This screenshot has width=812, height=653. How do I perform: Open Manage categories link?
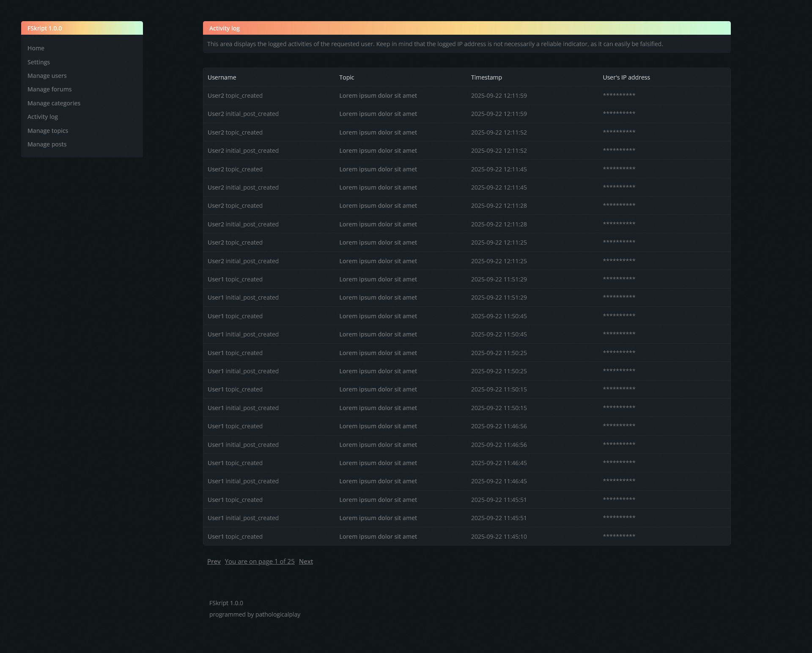point(54,103)
